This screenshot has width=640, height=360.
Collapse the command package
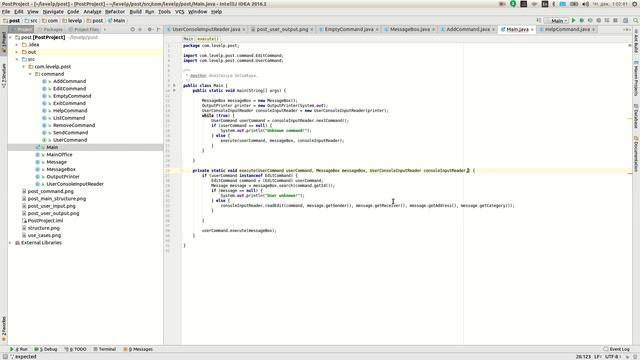click(x=30, y=74)
